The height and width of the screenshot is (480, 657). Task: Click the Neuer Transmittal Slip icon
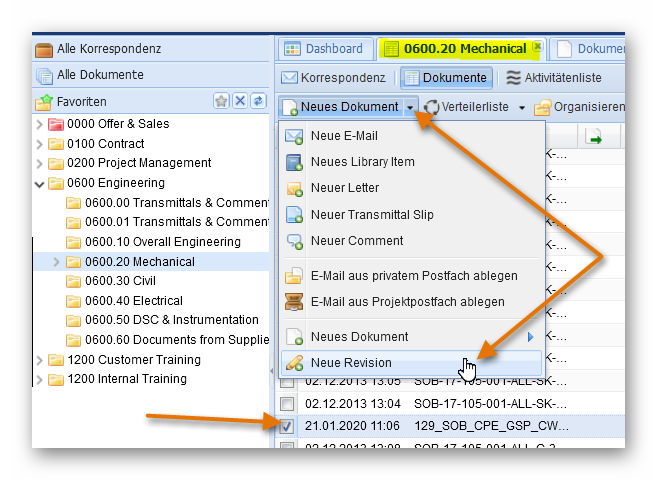click(294, 215)
